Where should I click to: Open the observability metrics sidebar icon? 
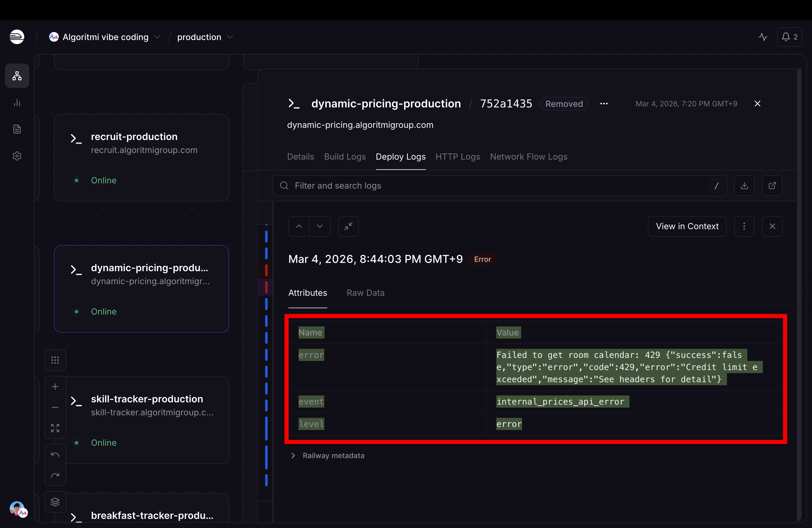tap(17, 103)
